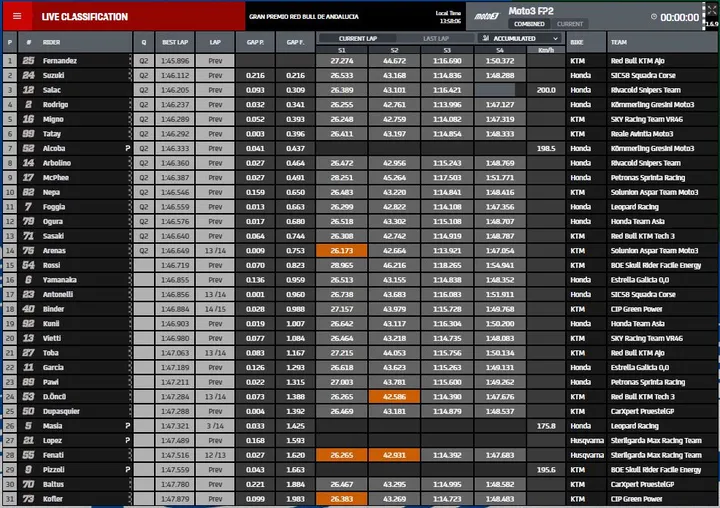Click the Live Classification title
The height and width of the screenshot is (508, 720).
[84, 17]
